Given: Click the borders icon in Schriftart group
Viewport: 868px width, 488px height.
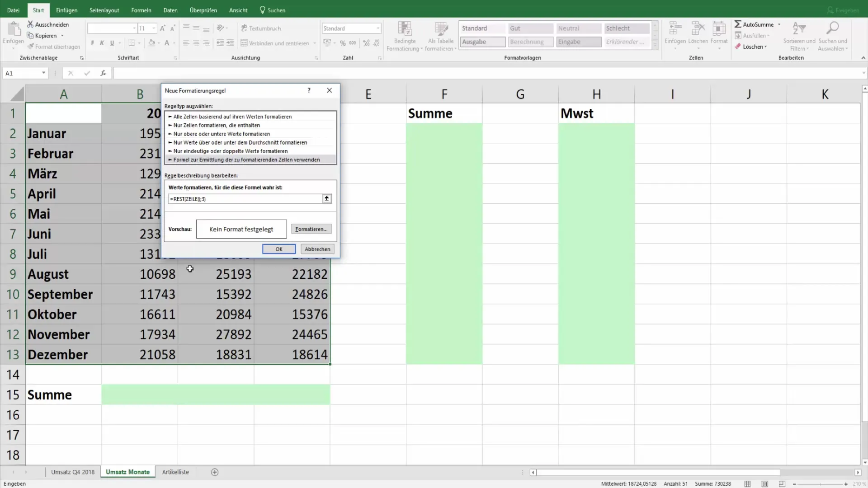Looking at the screenshot, I should pyautogui.click(x=132, y=43).
